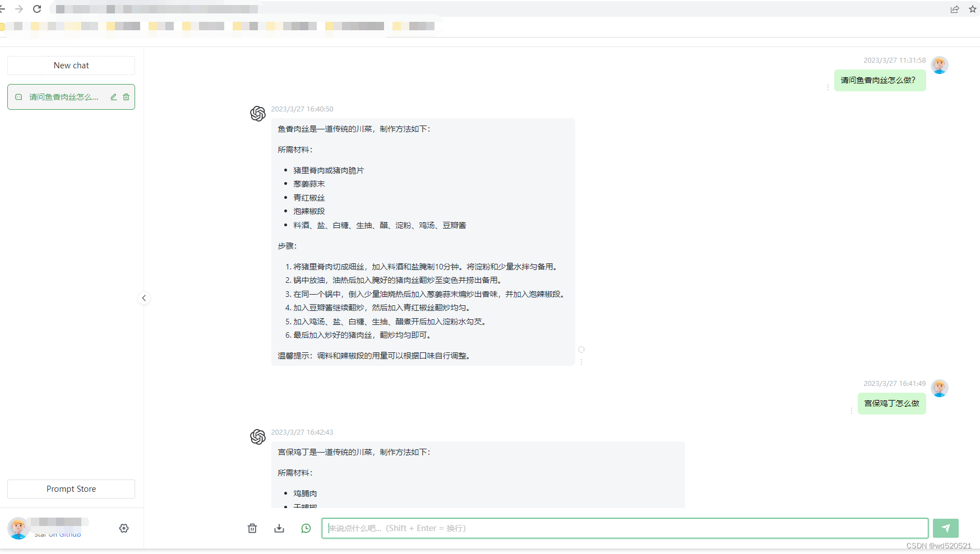Click the delete trash icon near the input box
980x554 pixels.
pyautogui.click(x=252, y=528)
